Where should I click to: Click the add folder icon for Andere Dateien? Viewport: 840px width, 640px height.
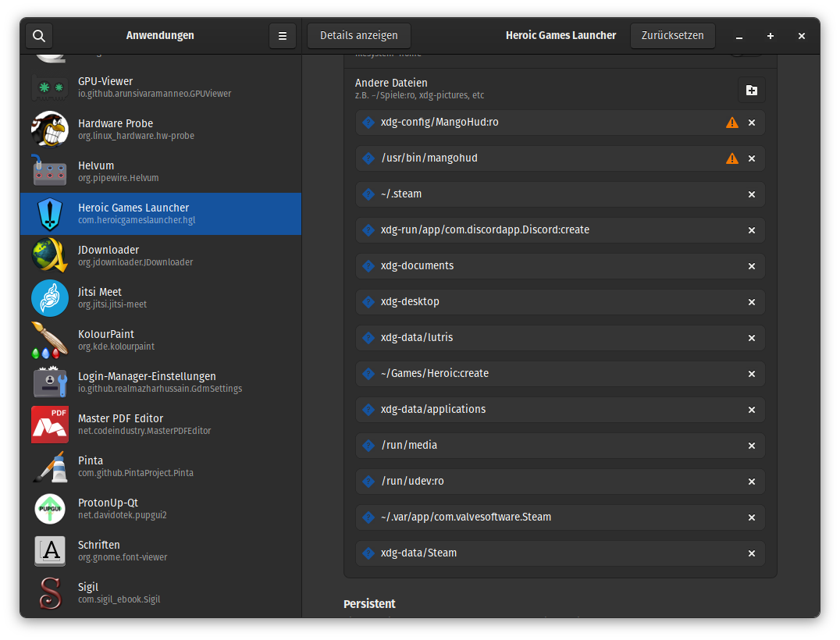click(752, 91)
